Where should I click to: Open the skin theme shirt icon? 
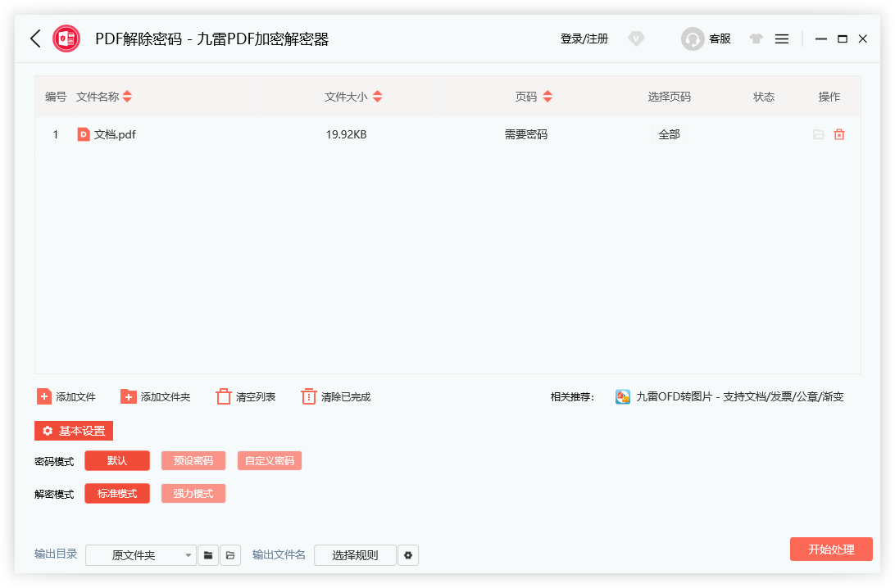click(756, 38)
